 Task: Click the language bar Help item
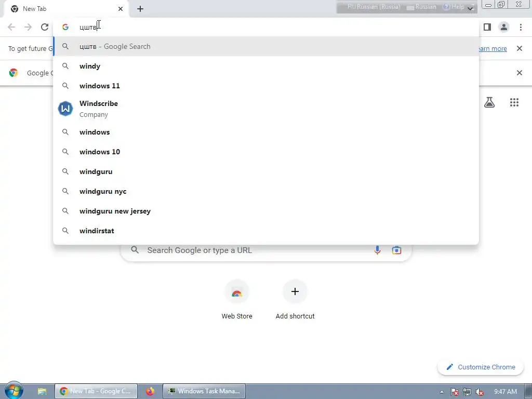453,7
